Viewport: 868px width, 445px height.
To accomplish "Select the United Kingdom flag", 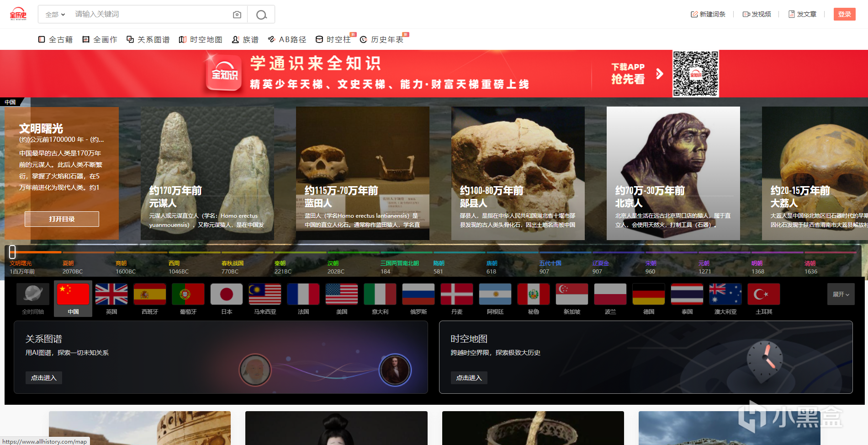I will (x=111, y=294).
